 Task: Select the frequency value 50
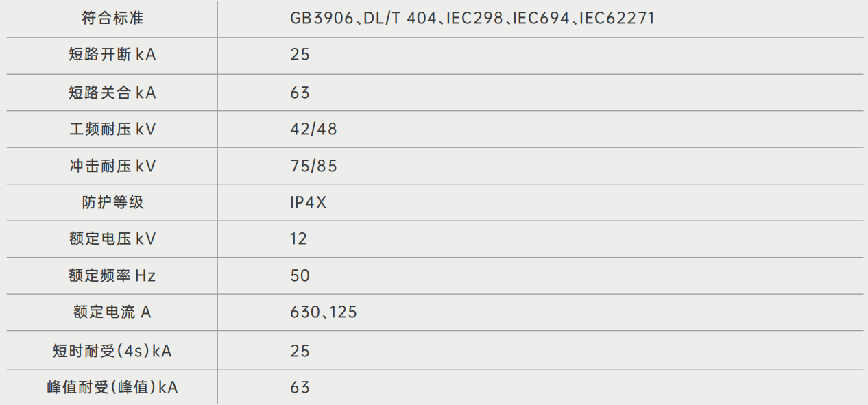(x=300, y=276)
